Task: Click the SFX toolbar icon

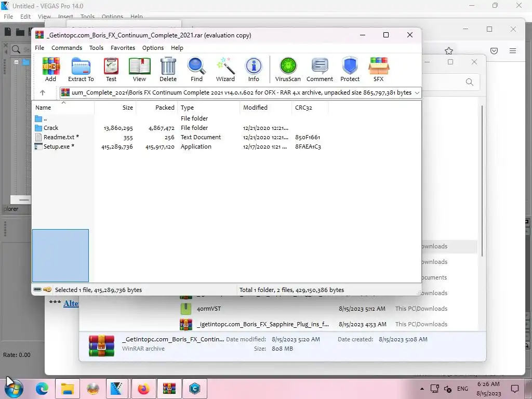Action: 378,70
